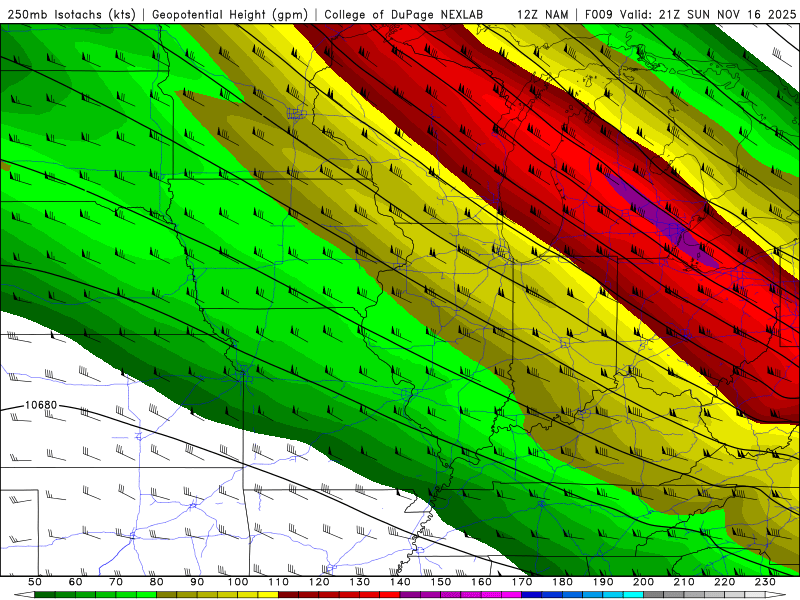Click the "90" color scale label
The image size is (800, 600).
coord(197,582)
